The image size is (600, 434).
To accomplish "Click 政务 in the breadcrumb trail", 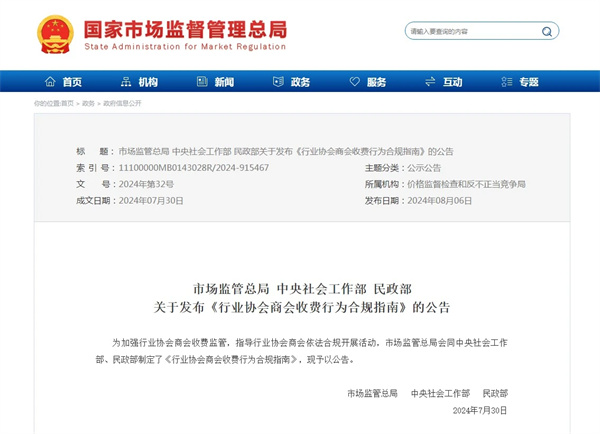I will coord(88,103).
